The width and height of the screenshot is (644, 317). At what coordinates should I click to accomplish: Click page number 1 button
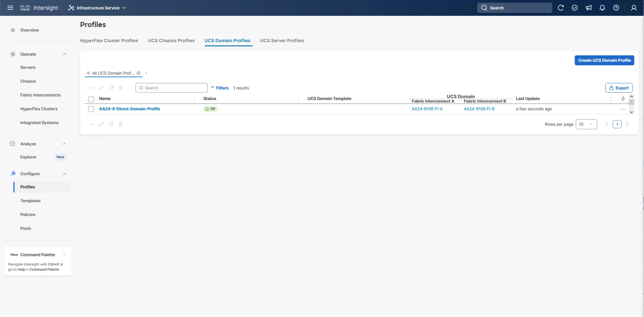(x=617, y=124)
